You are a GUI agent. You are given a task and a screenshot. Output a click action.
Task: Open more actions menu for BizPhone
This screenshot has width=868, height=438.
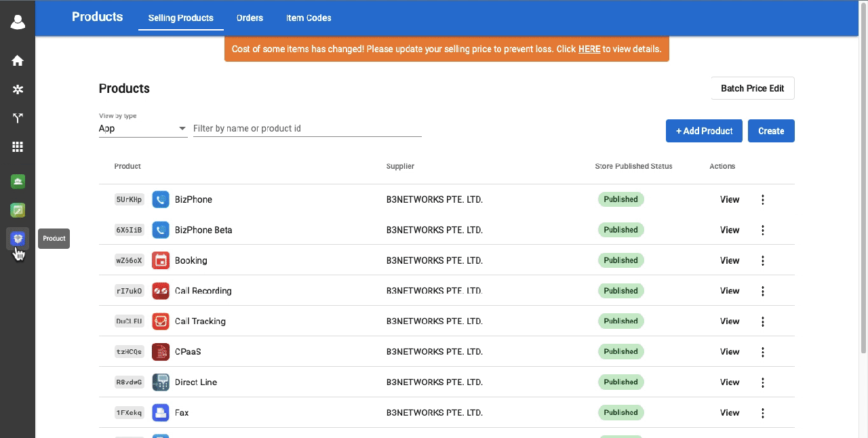pyautogui.click(x=763, y=199)
